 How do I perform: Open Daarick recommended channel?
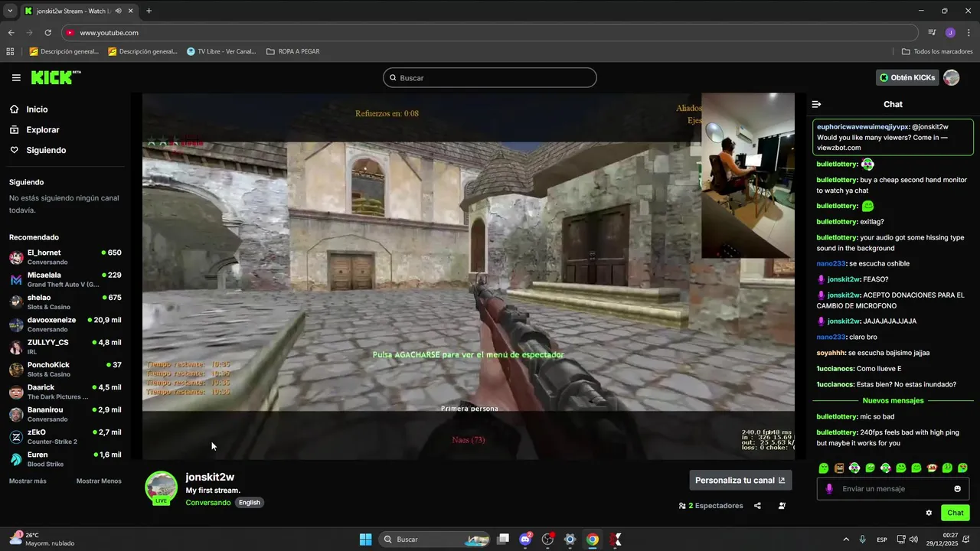coord(65,392)
